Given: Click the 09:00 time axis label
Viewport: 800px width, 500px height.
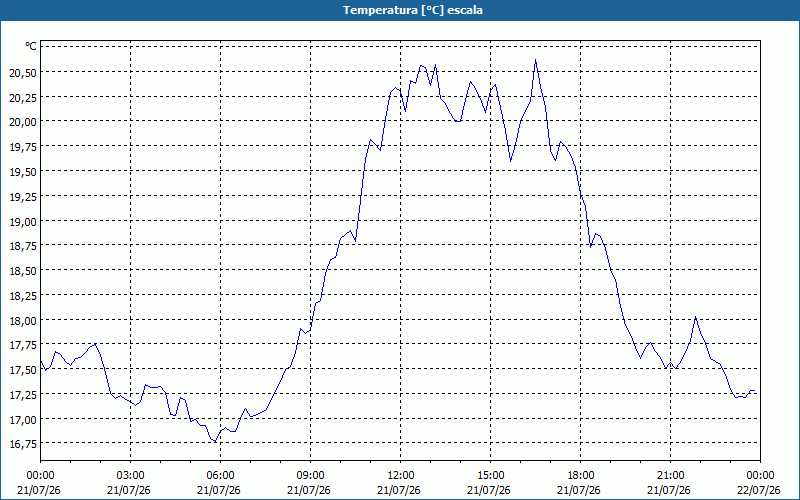Looking at the screenshot, I should click(311, 476).
